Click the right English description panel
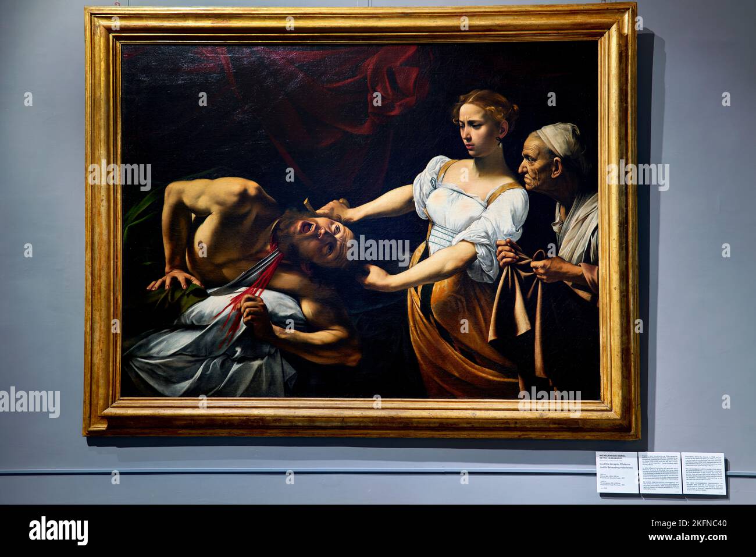Viewport: 756px width, 557px height. [704, 473]
